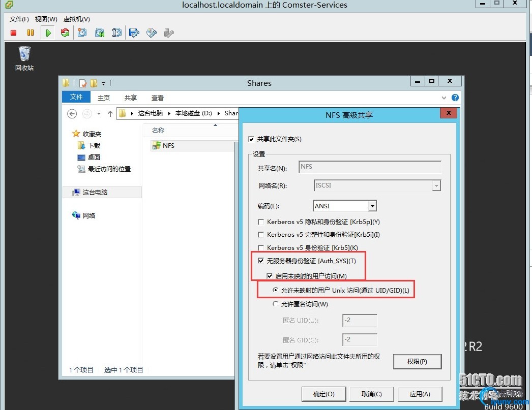Expand the ribbon with the chevron
The image size is (532, 410).
coord(444,98)
